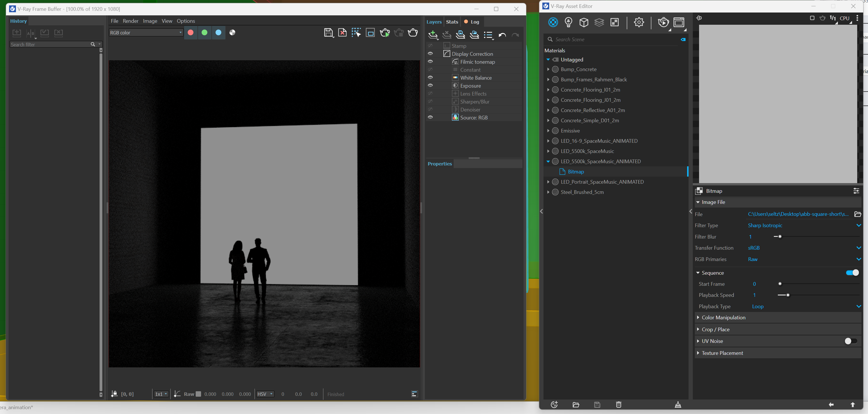868x414 pixels.
Task: Expand the Color Manipulation section
Action: [778, 318]
